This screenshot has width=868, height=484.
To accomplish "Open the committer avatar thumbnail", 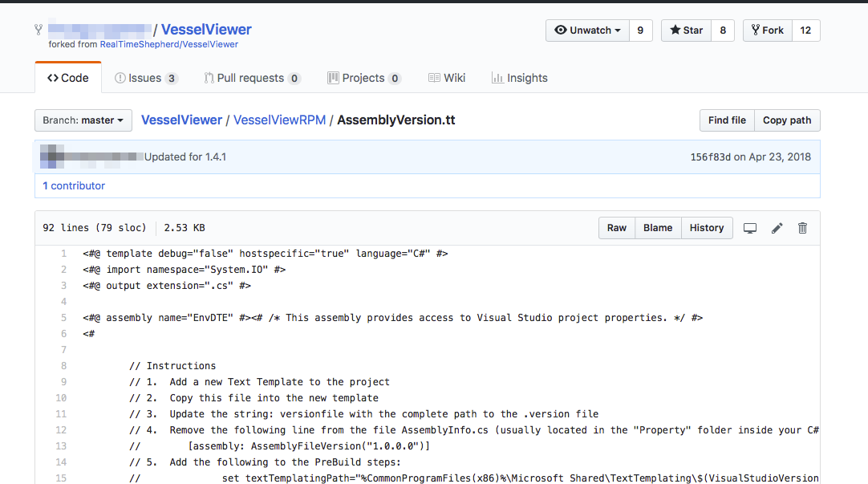I will coord(52,157).
